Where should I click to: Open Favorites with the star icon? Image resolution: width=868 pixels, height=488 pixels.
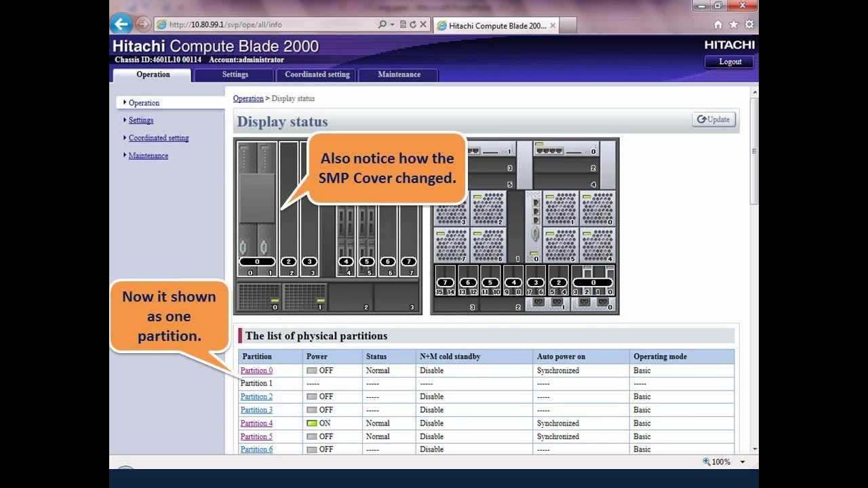tap(734, 24)
